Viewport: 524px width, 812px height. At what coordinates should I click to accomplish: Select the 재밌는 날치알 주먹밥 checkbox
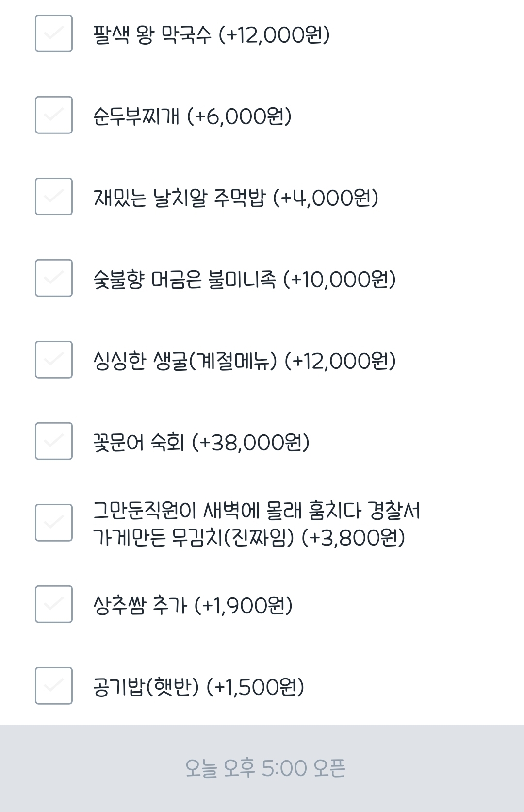54,197
